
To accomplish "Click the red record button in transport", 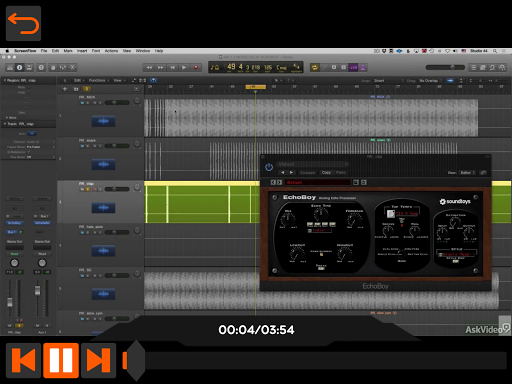I will pyautogui.click(x=196, y=67).
